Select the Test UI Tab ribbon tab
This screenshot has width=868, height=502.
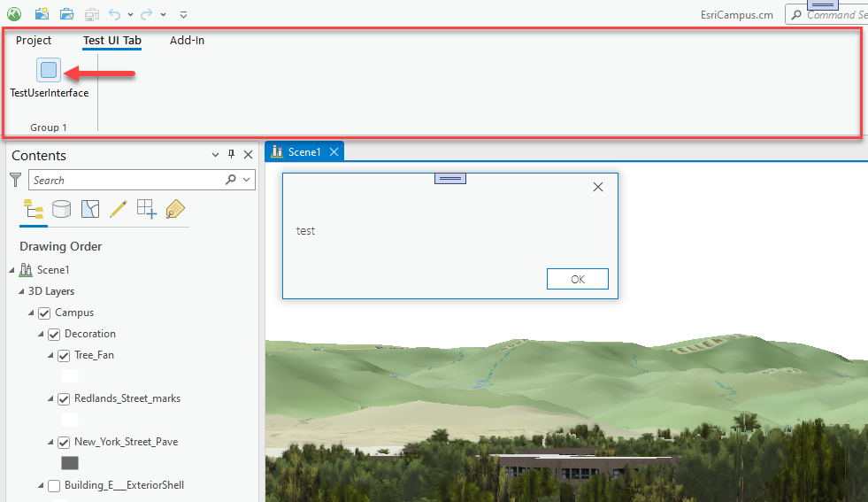coord(111,41)
